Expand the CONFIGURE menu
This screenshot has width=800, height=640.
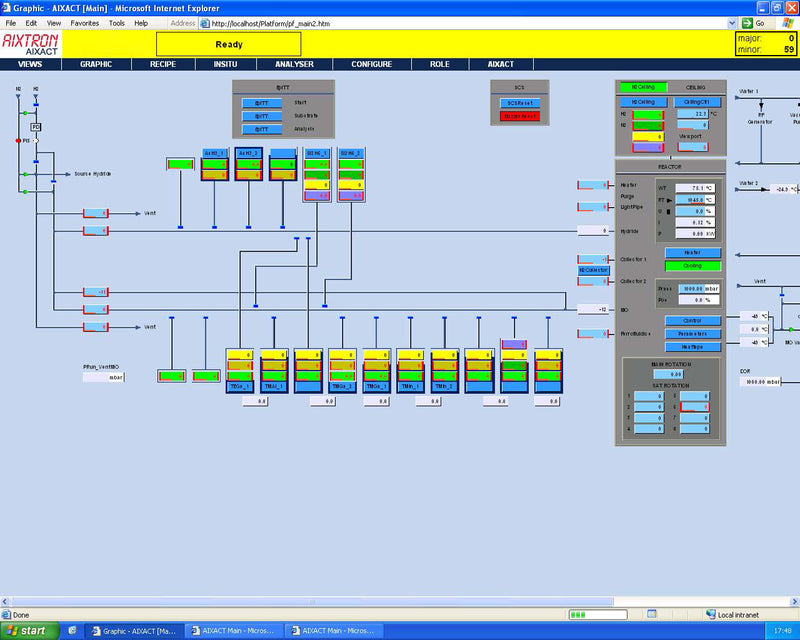(371, 64)
